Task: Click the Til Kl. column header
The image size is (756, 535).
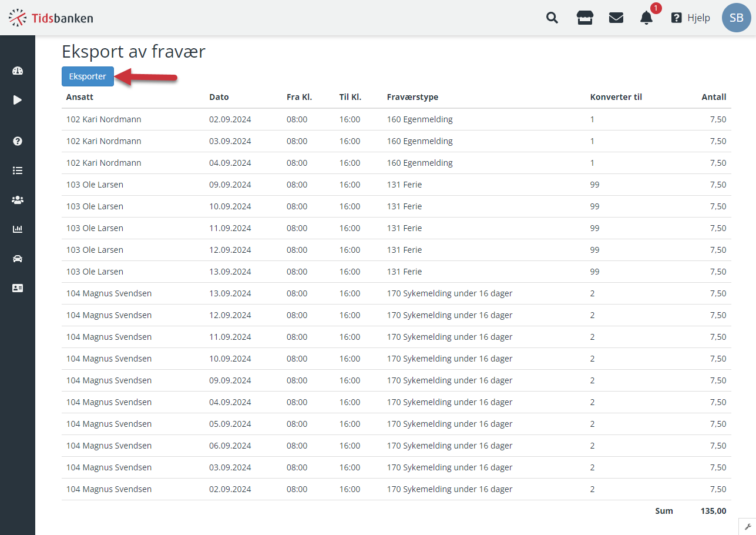Action: [x=350, y=97]
